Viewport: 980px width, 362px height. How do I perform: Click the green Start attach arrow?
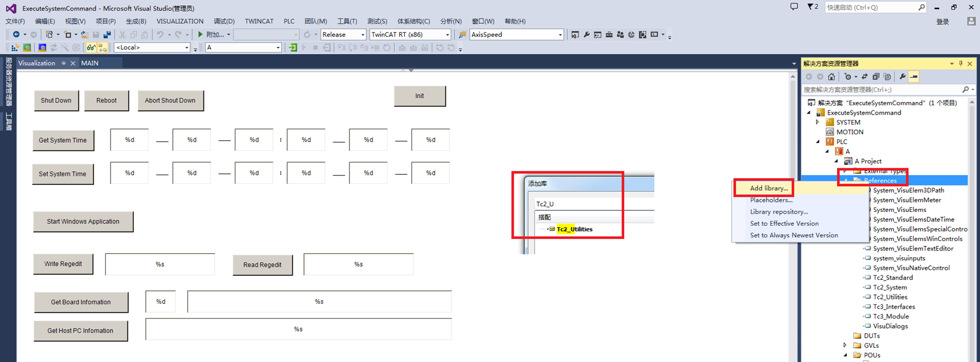[200, 34]
